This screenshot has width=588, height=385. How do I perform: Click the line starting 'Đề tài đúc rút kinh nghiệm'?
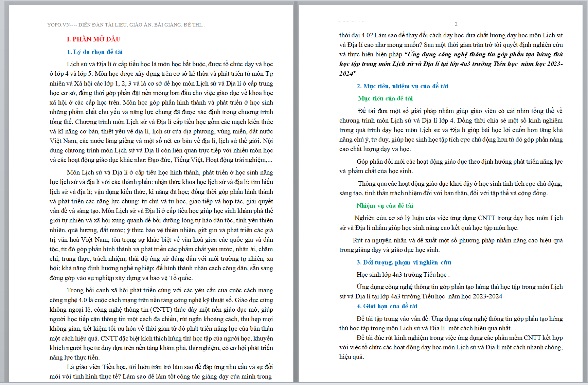[x=460, y=338]
